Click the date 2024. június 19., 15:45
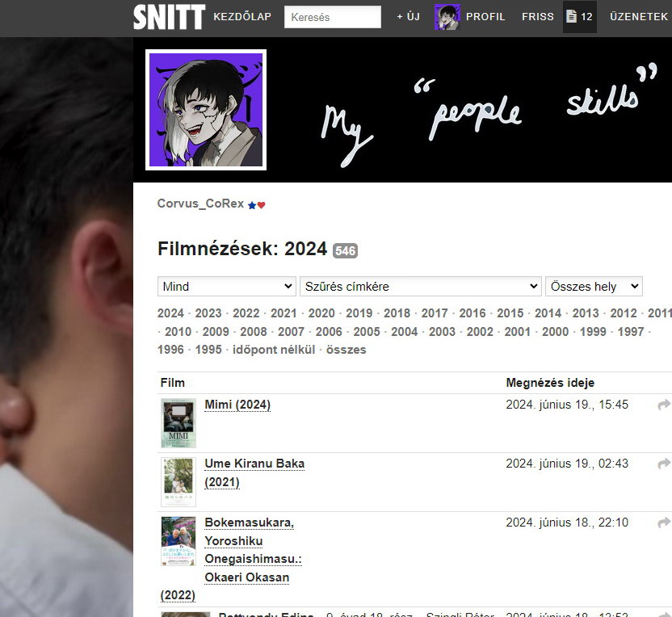Viewport: 672px width, 617px height. point(567,405)
